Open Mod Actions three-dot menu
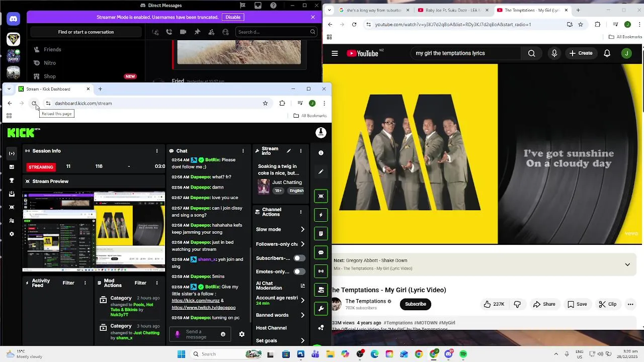 click(157, 283)
